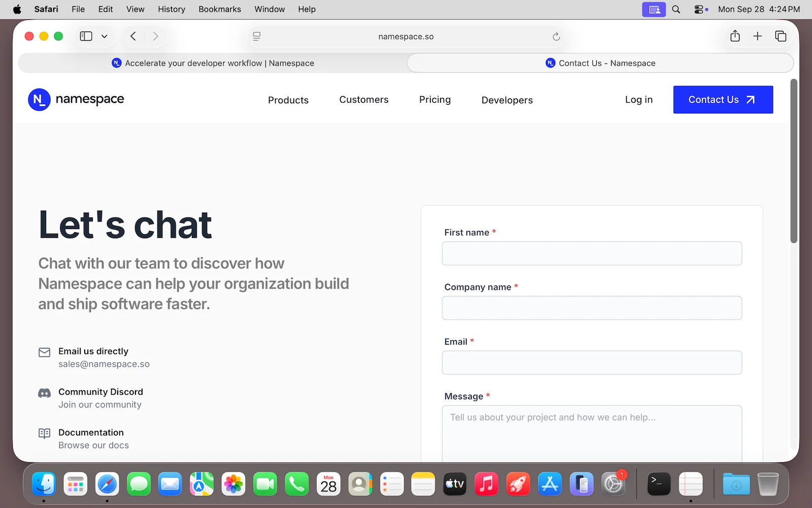The height and width of the screenshot is (508, 812).
Task: Open the Apple menu
Action: tap(17, 9)
